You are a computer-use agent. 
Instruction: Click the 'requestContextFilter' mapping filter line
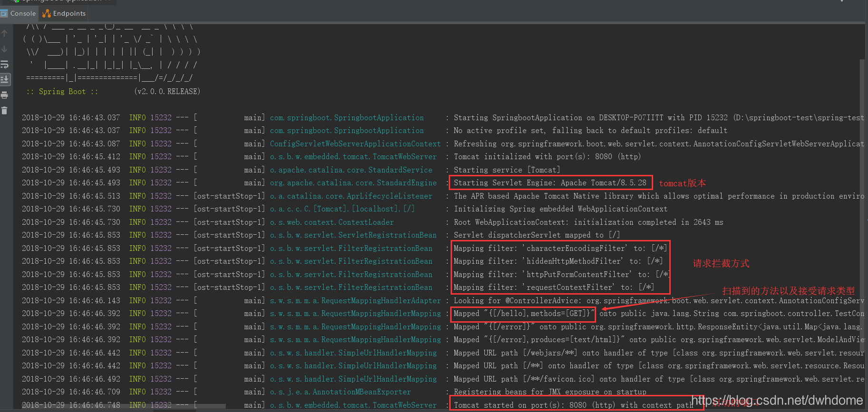[x=554, y=287]
